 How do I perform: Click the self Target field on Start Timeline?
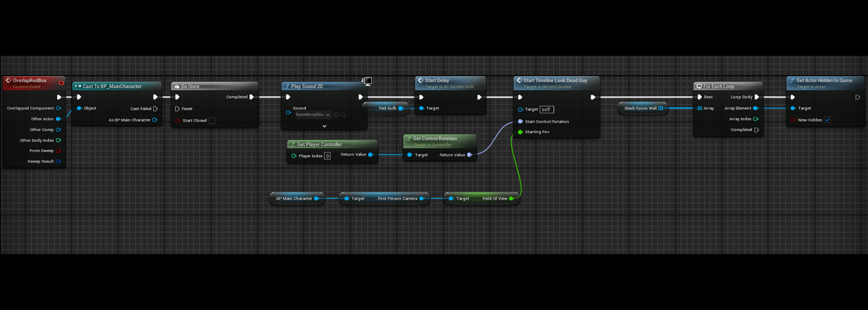(546, 109)
